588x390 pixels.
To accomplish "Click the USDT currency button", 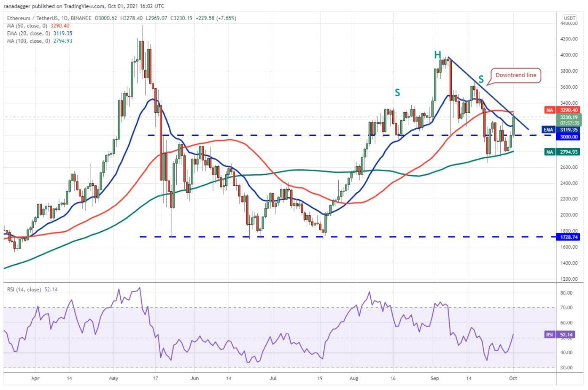I will 570,18.
